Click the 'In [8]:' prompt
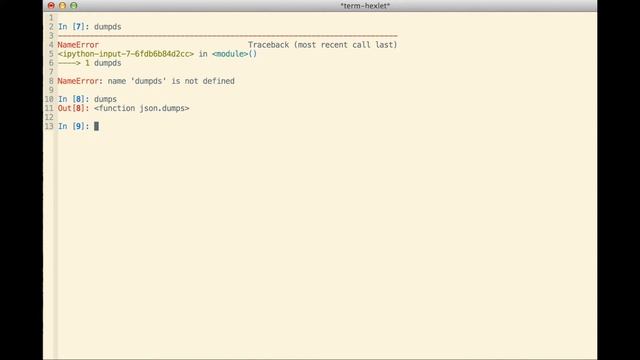Screen dimensions: 640x360 point(73,99)
